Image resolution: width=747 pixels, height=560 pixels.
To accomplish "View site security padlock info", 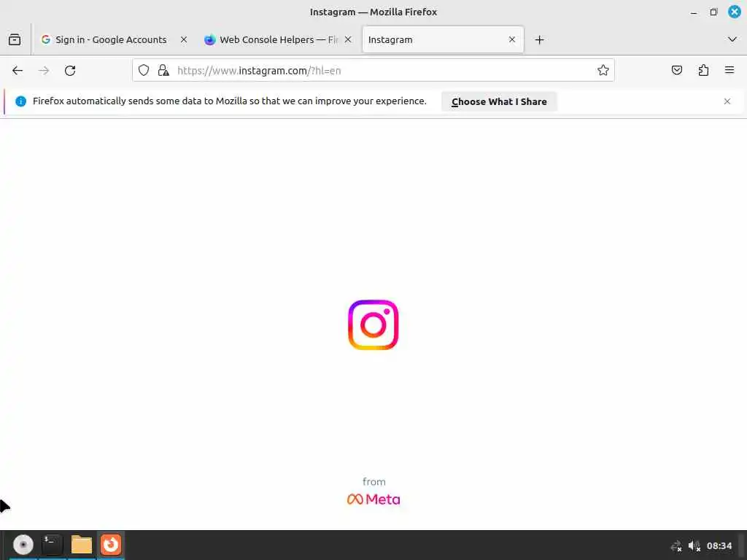I will click(163, 71).
